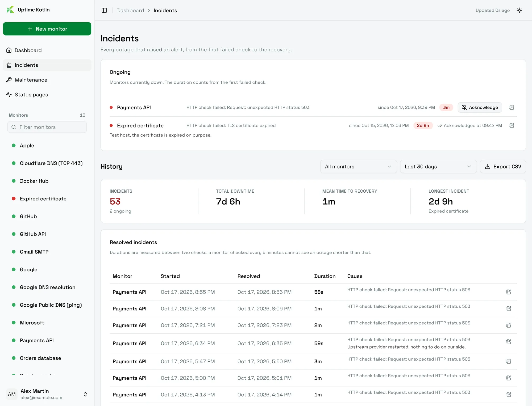The image size is (532, 406).
Task: Select the Google Public DNS (ping) monitor
Action: click(47, 305)
